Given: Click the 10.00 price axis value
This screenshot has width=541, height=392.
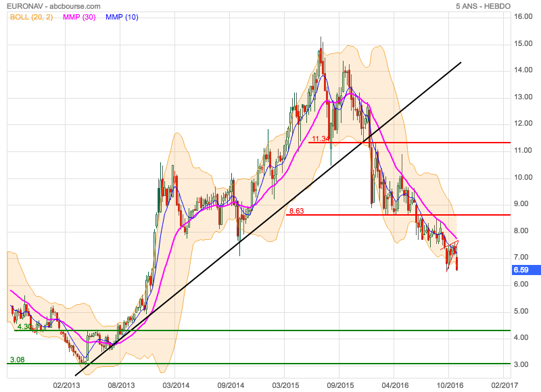Looking at the screenshot, I should pyautogui.click(x=523, y=177).
